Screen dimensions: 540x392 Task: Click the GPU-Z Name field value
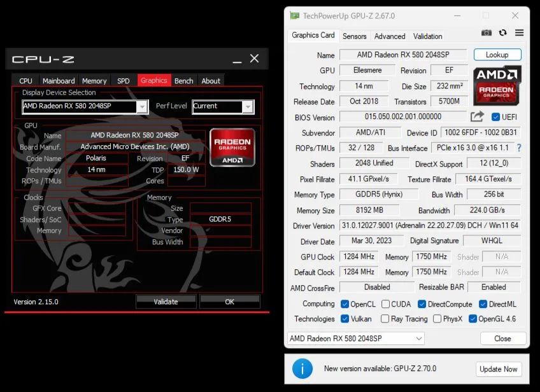pyautogui.click(x=403, y=55)
